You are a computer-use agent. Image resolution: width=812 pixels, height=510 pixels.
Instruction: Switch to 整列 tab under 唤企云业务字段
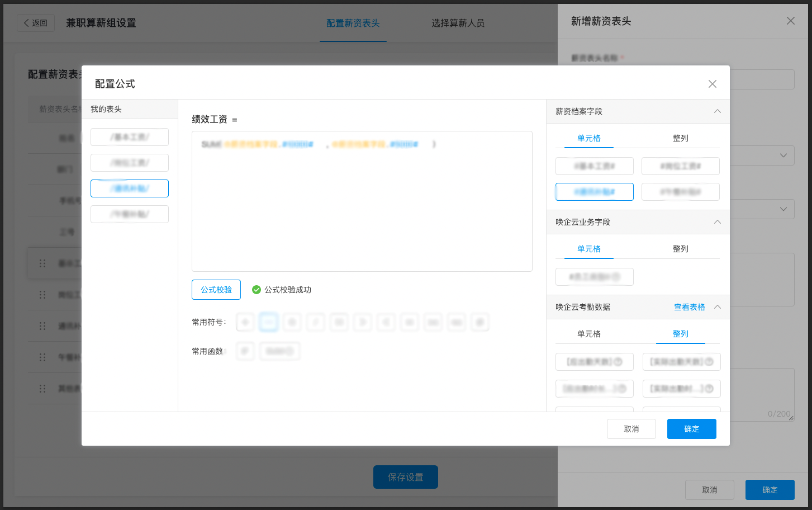681,249
